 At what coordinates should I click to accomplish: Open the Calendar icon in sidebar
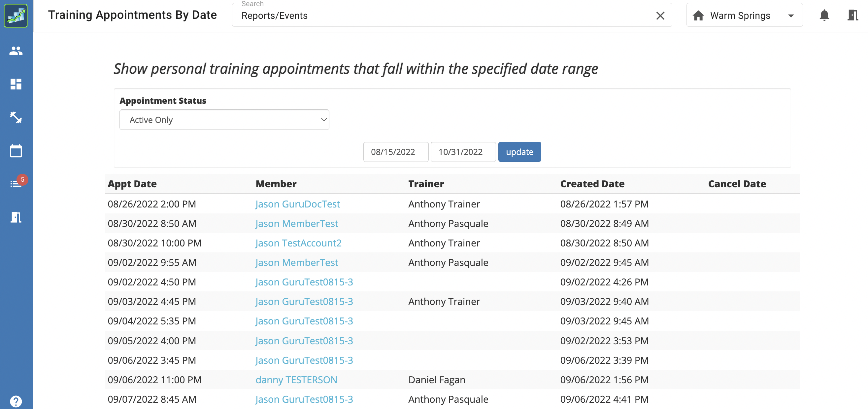[x=16, y=151]
